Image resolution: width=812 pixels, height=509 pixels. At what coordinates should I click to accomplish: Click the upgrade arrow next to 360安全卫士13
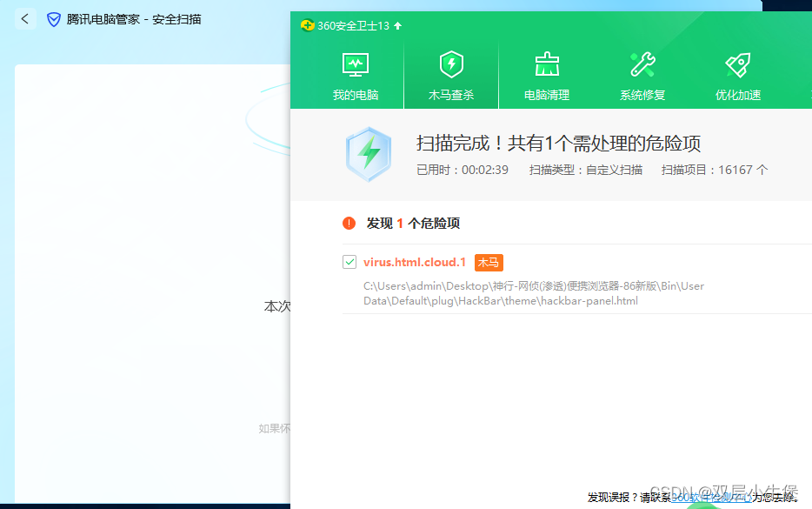click(x=397, y=25)
